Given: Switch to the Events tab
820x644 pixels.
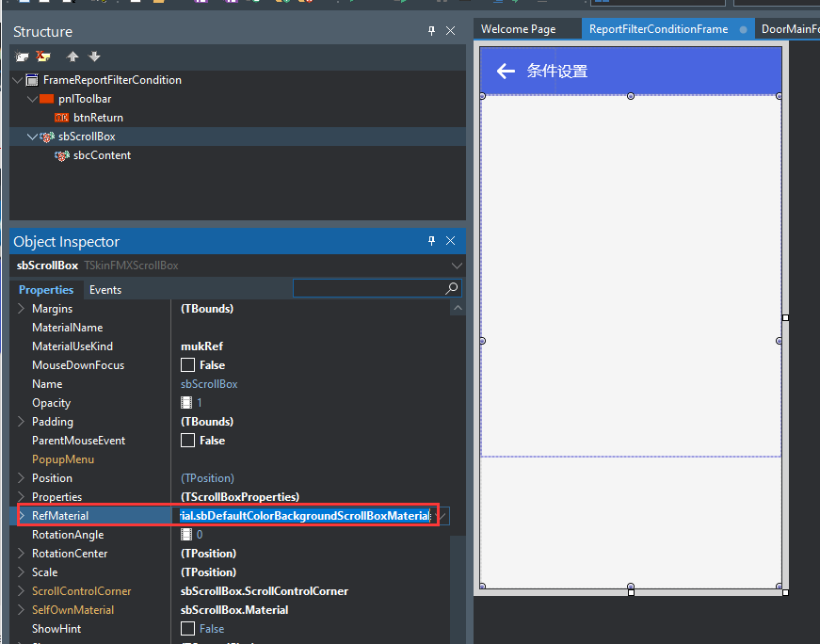Looking at the screenshot, I should (105, 290).
